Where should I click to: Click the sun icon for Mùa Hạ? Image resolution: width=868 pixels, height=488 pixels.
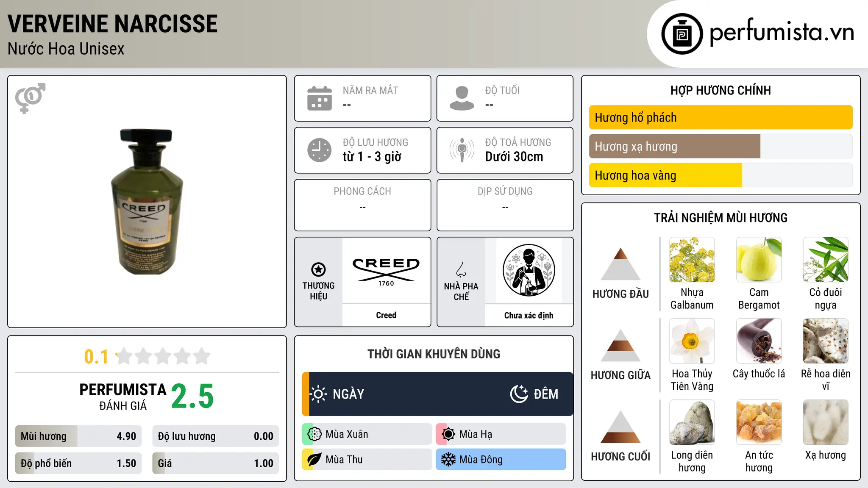448,434
